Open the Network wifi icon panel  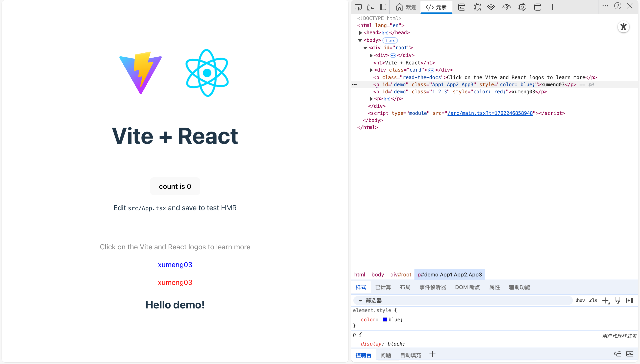tap(491, 7)
